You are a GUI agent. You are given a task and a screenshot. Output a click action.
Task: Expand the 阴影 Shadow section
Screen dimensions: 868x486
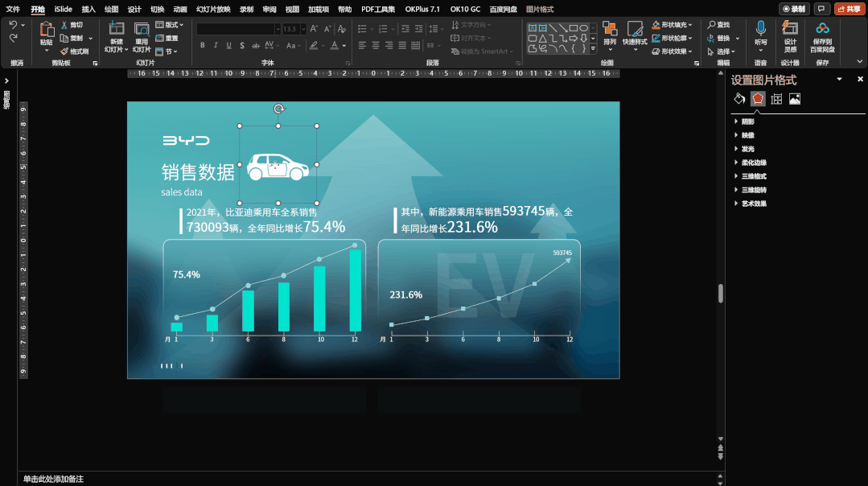point(744,121)
